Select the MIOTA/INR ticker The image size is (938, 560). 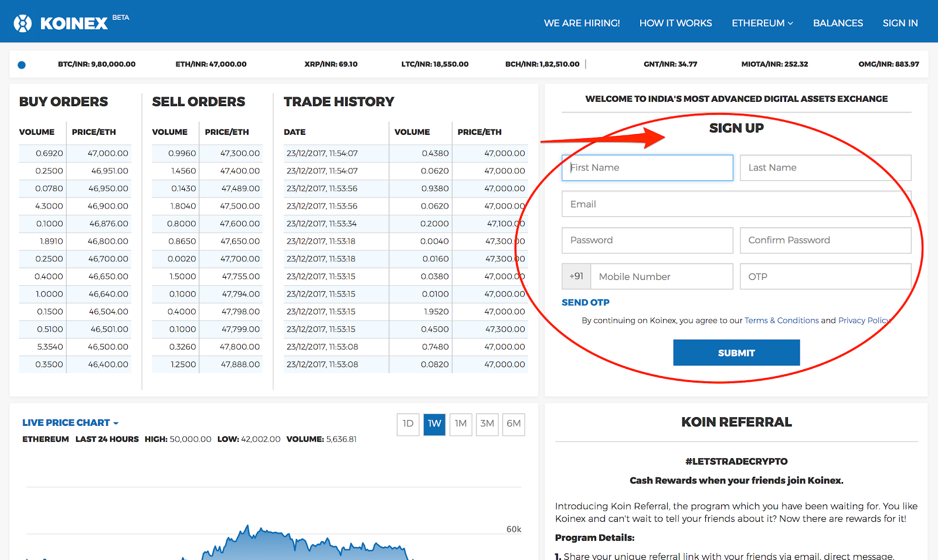[x=774, y=64]
